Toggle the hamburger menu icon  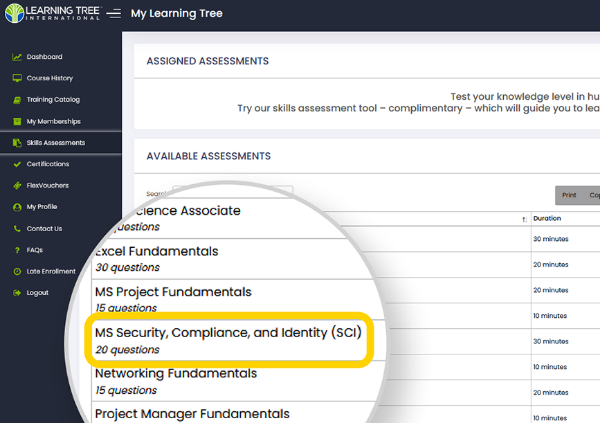point(114,13)
